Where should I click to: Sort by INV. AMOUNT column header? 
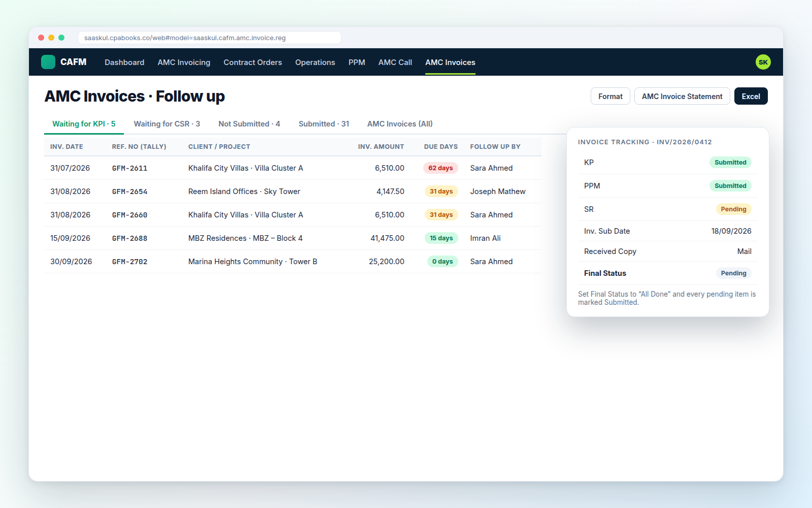pyautogui.click(x=381, y=147)
